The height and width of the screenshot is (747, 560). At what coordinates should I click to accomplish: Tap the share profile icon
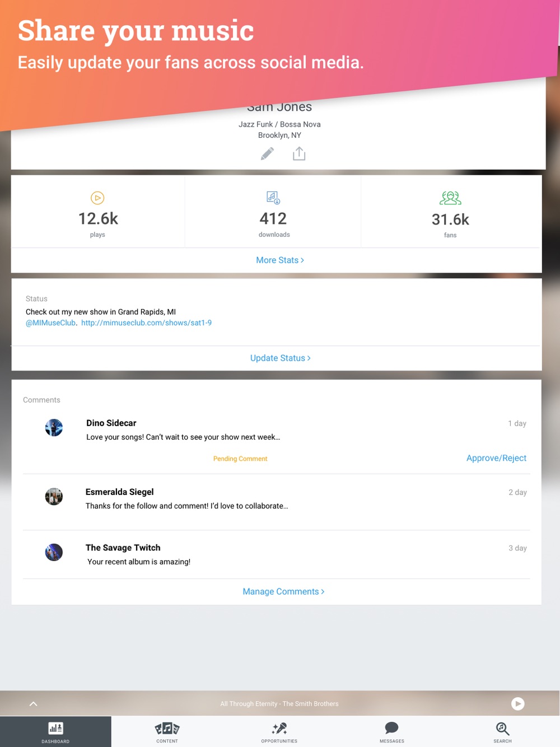(299, 153)
